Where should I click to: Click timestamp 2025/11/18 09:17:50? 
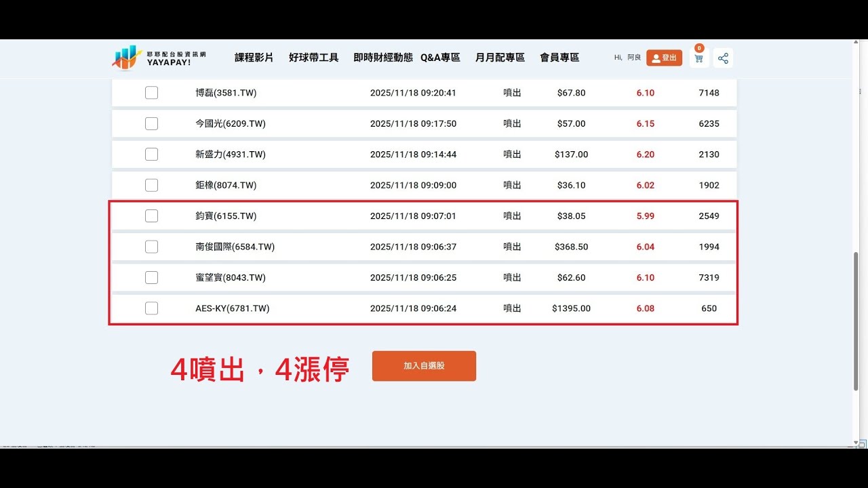(413, 123)
